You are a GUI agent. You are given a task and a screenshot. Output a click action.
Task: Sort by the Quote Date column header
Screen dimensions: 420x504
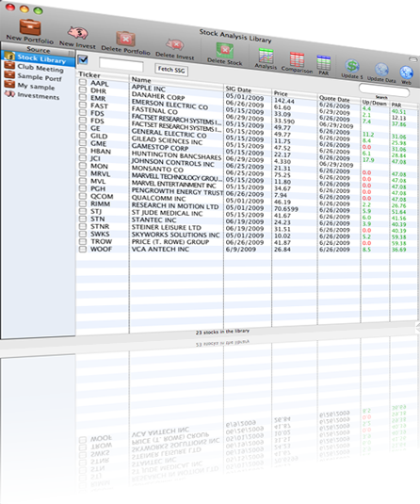[x=334, y=99]
